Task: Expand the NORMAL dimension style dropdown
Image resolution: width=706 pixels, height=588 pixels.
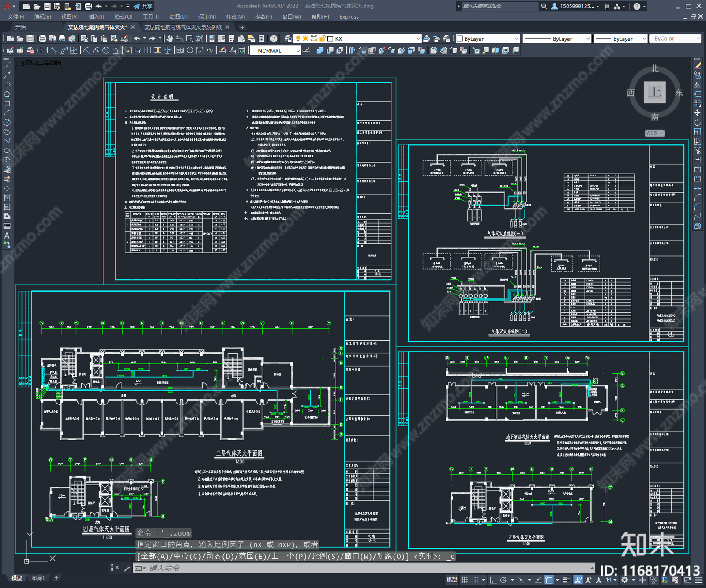Action: point(298,51)
